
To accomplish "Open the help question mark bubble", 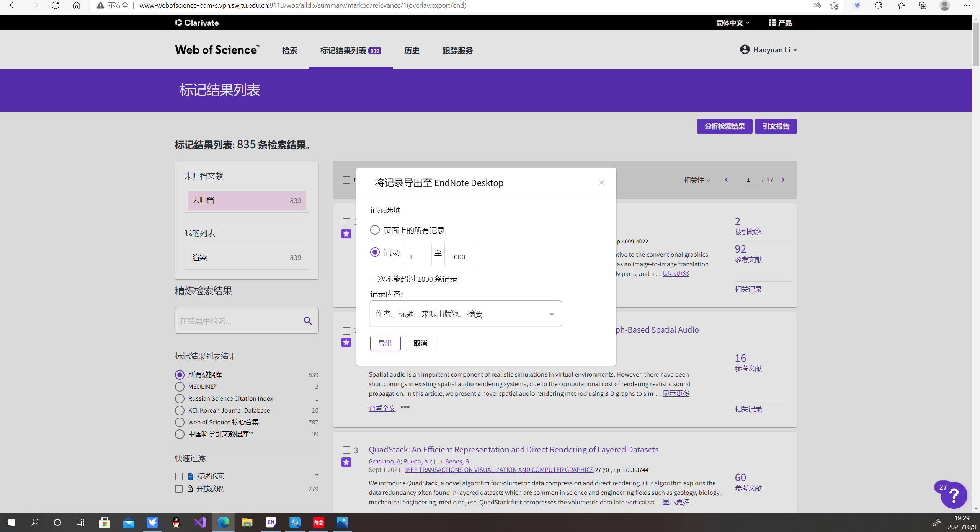I will click(954, 495).
